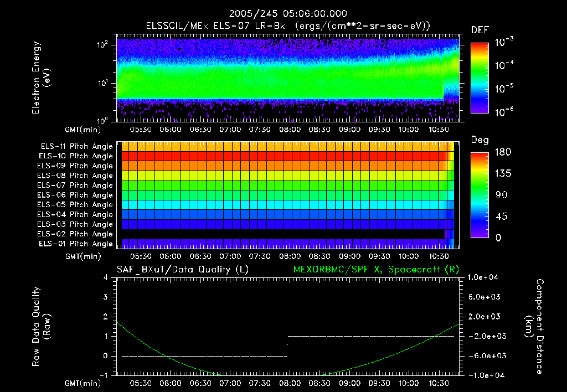Select the ELS-05 Pitch Angle label
The height and width of the screenshot is (392, 567).
click(75, 205)
